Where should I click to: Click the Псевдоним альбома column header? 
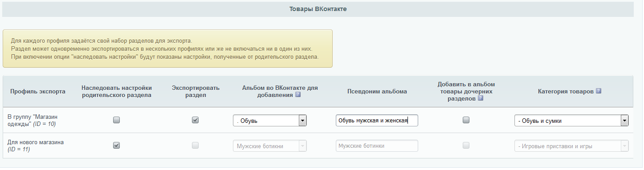pos(377,91)
